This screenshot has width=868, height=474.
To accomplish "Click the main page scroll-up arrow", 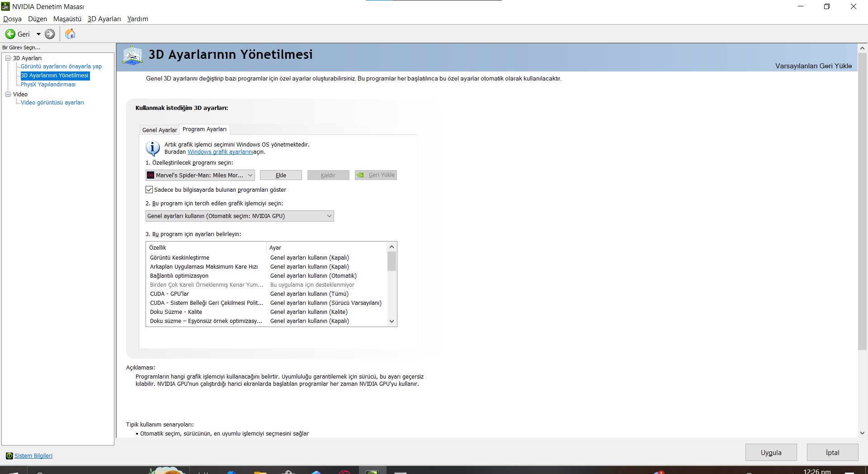I will coord(862,48).
